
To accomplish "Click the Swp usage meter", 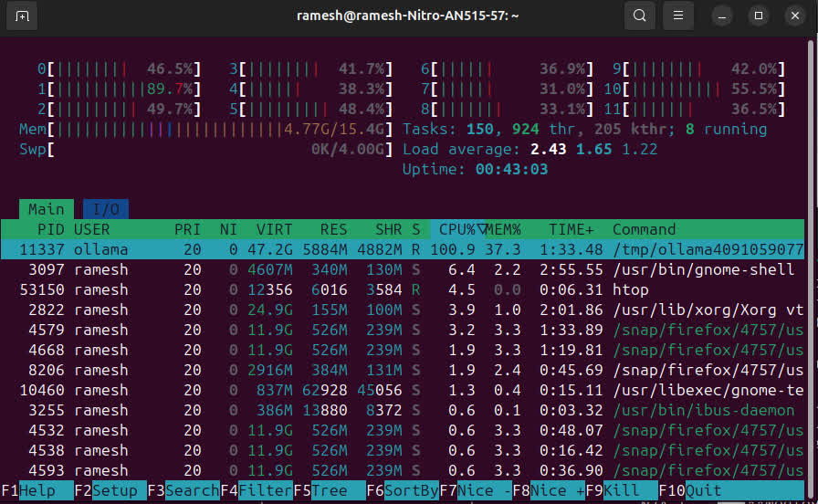I will [x=206, y=149].
